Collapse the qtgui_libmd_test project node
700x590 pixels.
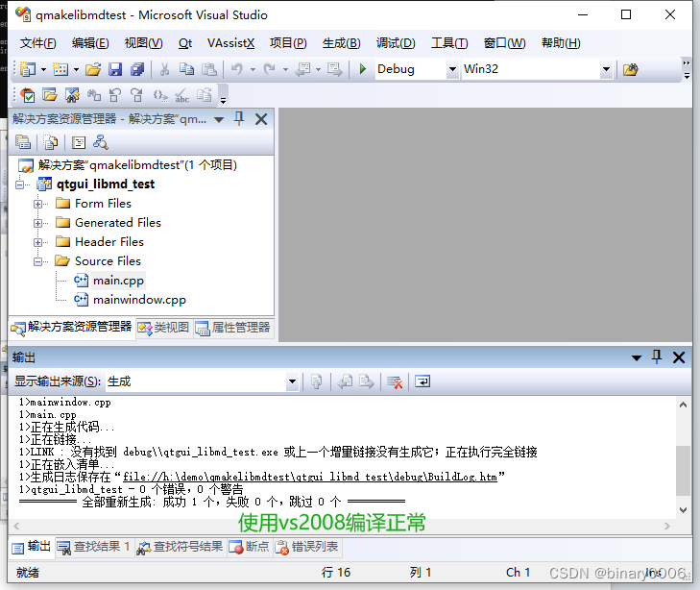point(19,184)
